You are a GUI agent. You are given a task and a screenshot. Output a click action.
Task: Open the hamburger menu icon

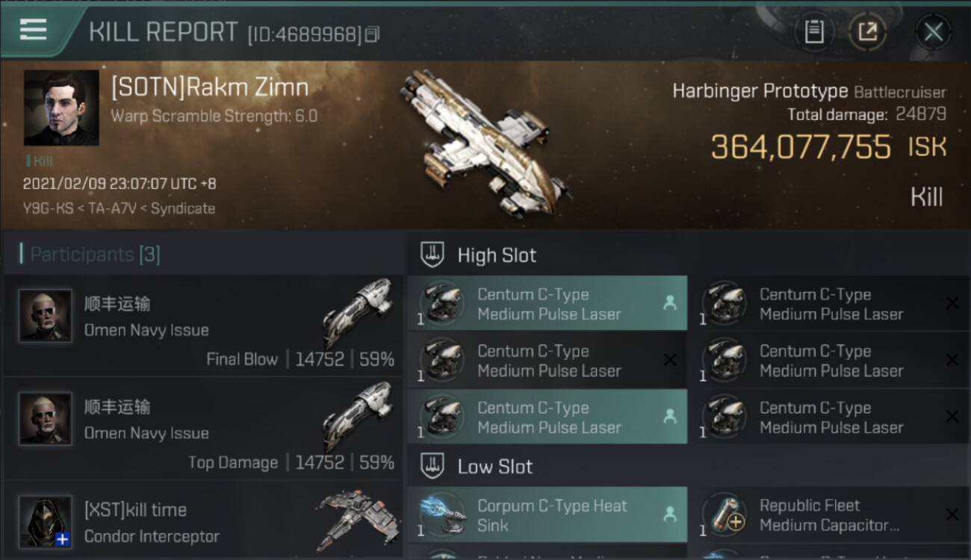(34, 30)
